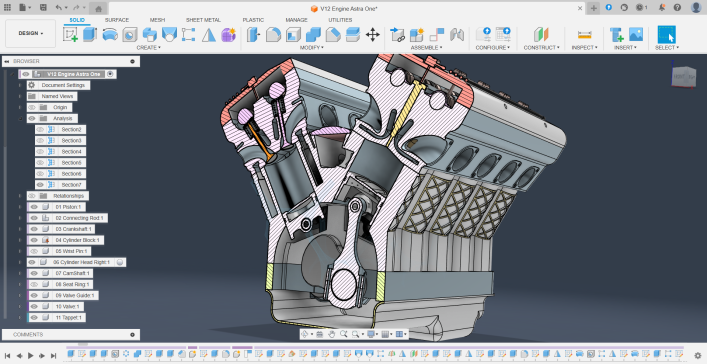
Task: Select the Press Pull tool icon
Action: [254, 34]
